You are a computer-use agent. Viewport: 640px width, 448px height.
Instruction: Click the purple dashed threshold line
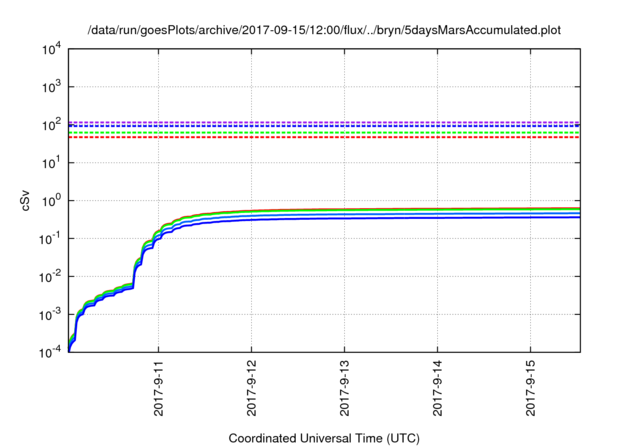coord(324,122)
